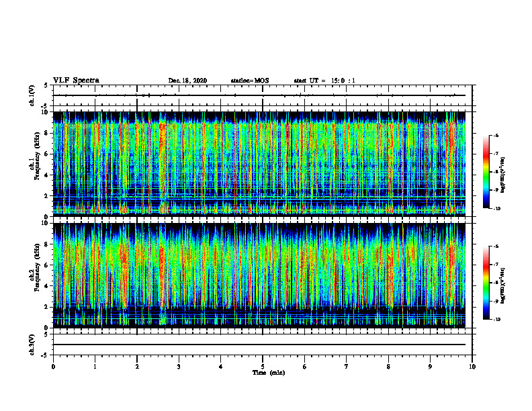Click the time axis tick label "3"

[179, 367]
